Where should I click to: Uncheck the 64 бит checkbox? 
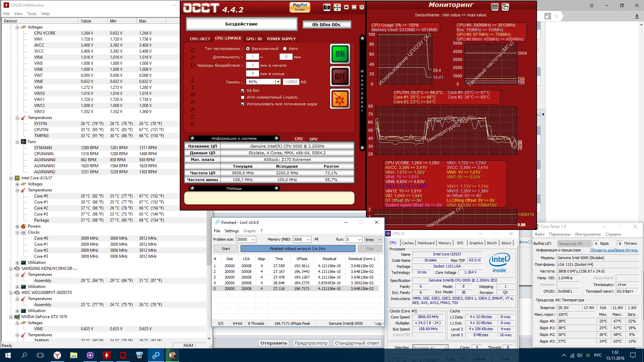coord(243,90)
